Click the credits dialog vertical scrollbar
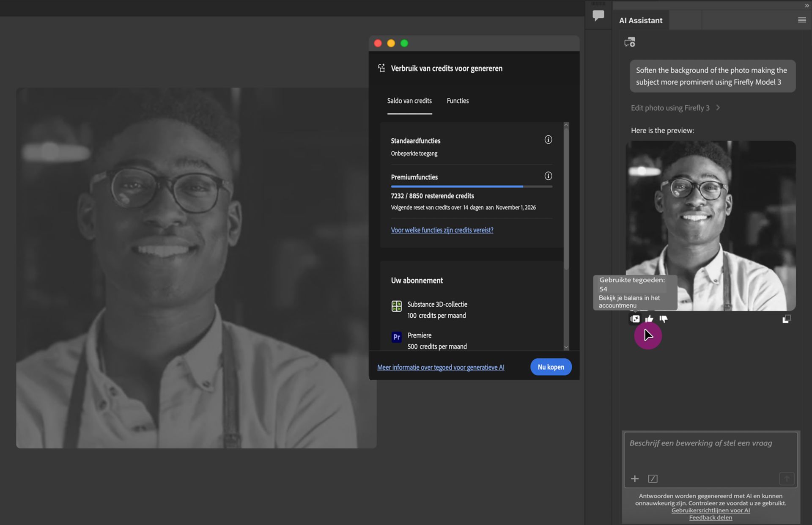Image resolution: width=812 pixels, height=525 pixels. [x=566, y=199]
